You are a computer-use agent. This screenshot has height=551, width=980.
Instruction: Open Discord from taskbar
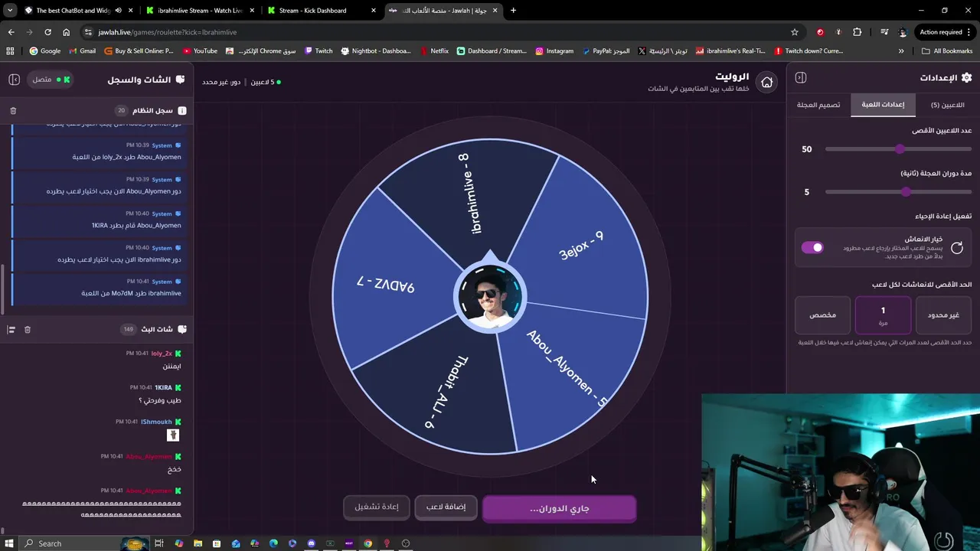coord(311,543)
